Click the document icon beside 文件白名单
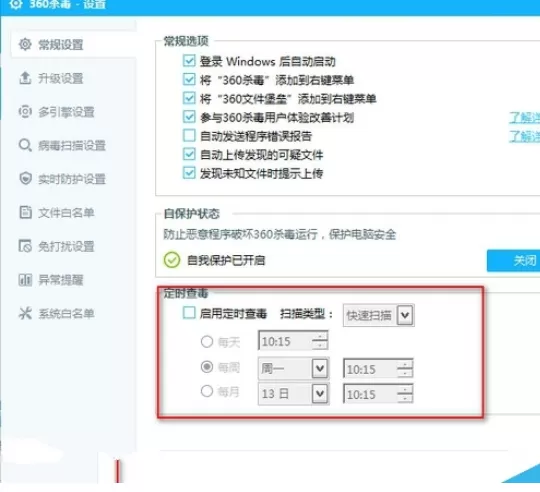Screen dimensions: 540x492 [x=25, y=212]
